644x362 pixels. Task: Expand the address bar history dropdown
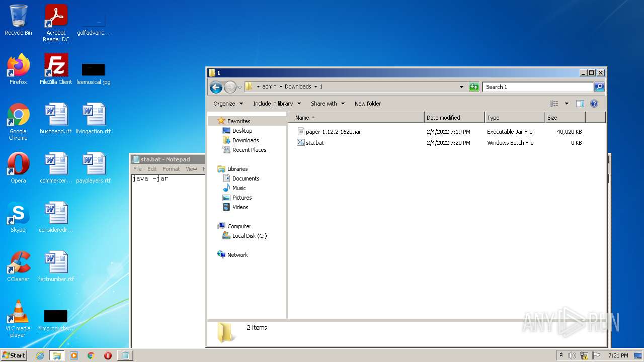[x=461, y=87]
